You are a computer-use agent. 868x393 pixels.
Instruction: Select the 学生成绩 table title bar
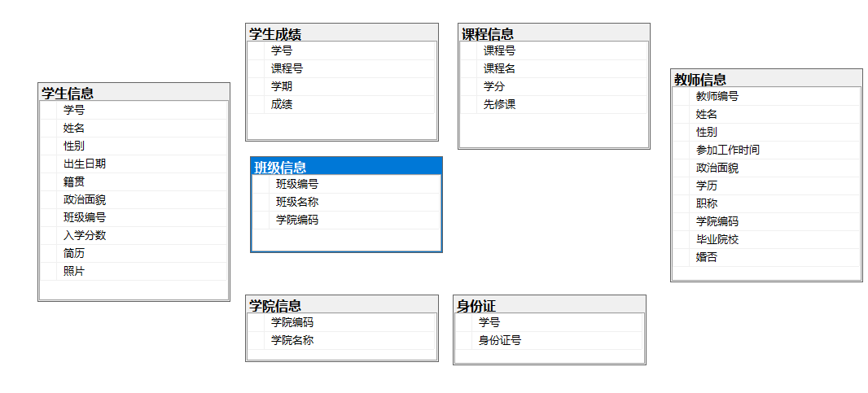341,33
